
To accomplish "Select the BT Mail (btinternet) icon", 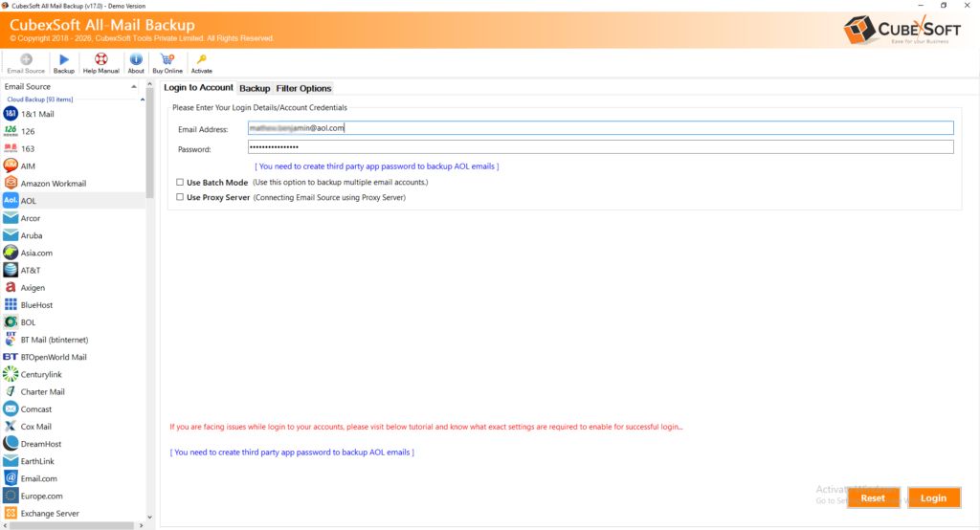I will coord(11,340).
